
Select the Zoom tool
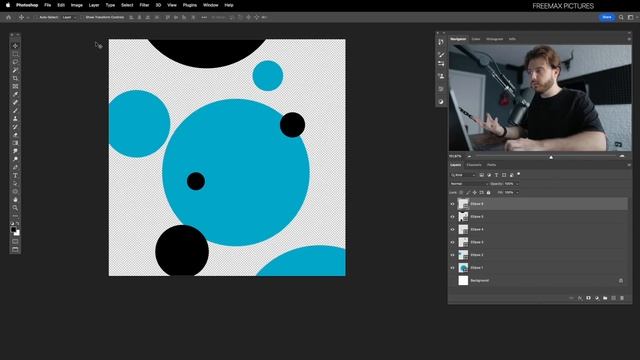click(x=16, y=208)
